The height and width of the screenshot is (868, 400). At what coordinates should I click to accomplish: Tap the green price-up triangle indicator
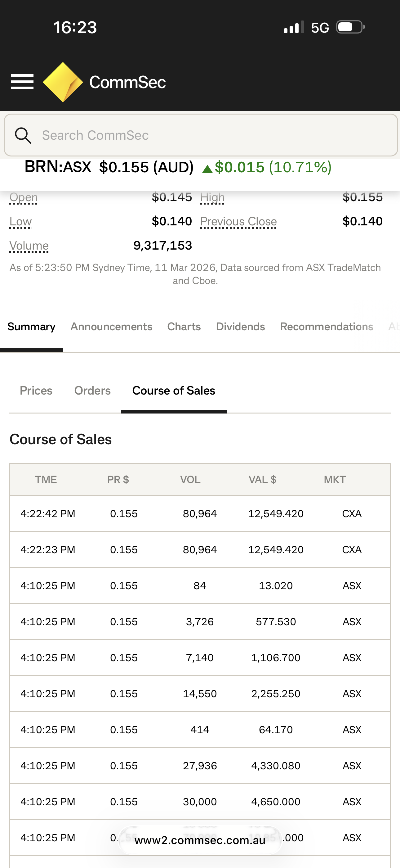click(207, 169)
